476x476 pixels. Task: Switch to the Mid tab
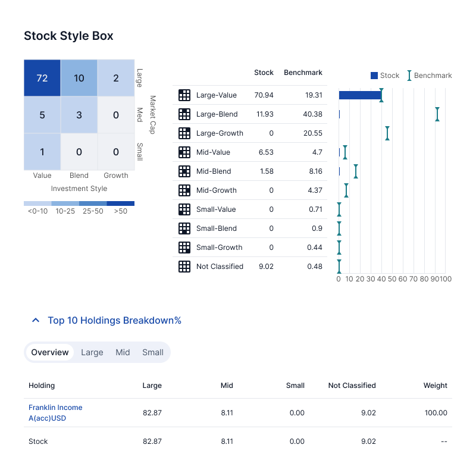pos(123,352)
